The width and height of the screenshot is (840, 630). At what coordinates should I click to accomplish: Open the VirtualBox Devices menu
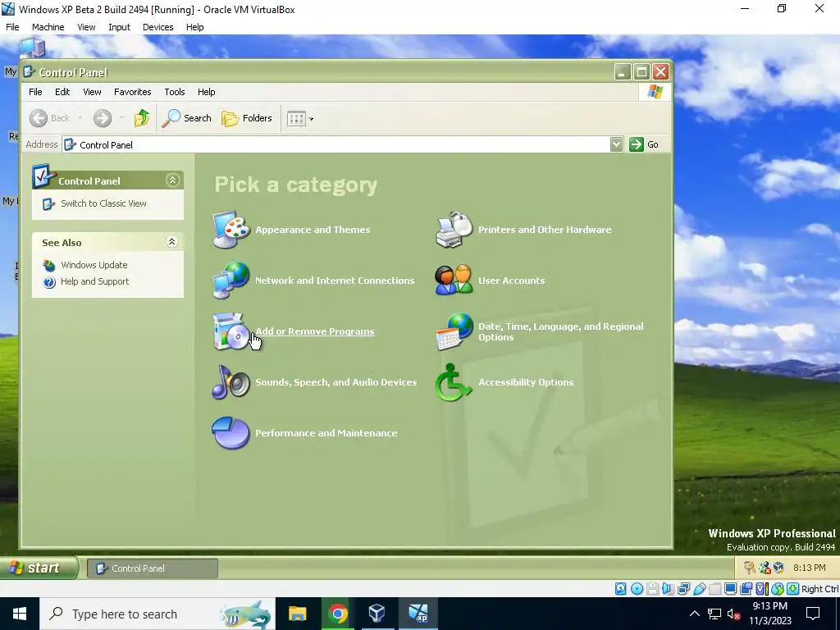[x=157, y=27]
